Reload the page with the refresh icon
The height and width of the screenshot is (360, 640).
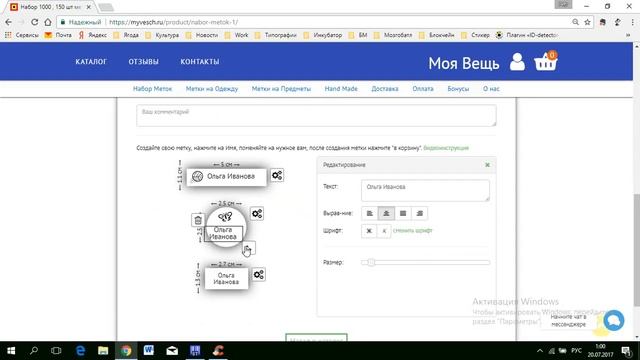click(x=35, y=22)
